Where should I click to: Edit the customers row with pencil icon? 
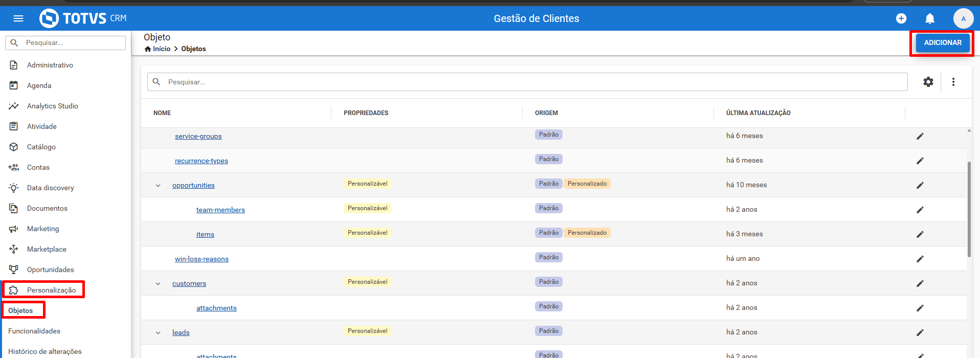920,283
